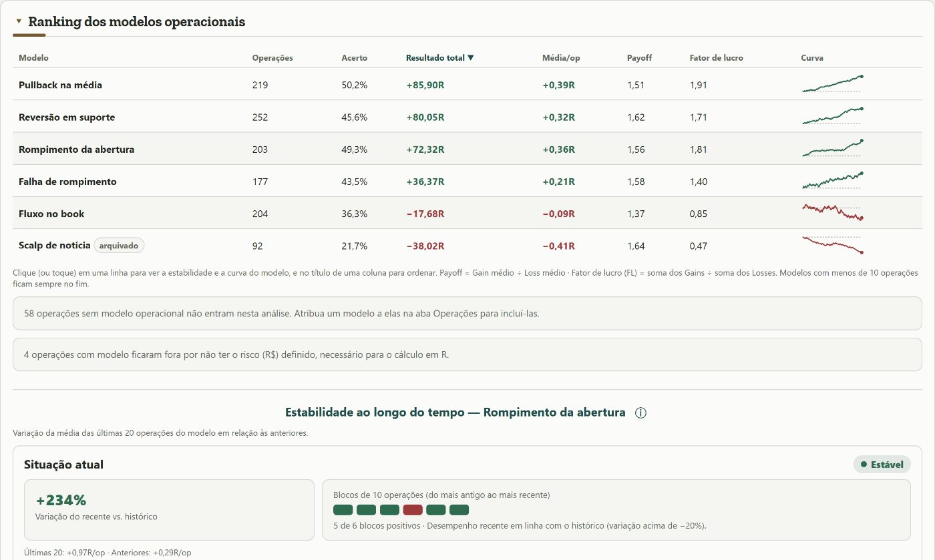The width and height of the screenshot is (935, 560).
Task: Open the info icon beside Estabilidade title
Action: click(x=641, y=412)
